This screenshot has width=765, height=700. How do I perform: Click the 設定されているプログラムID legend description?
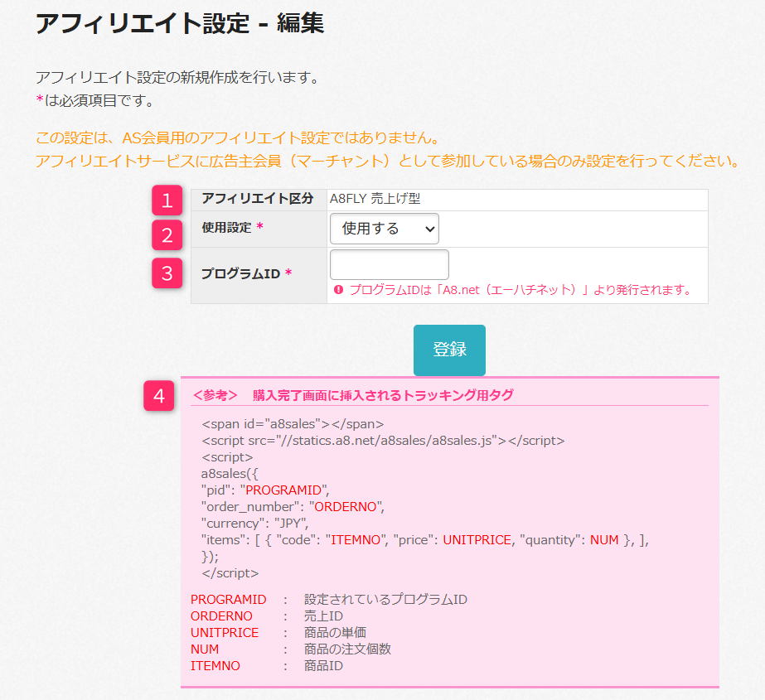(385, 599)
